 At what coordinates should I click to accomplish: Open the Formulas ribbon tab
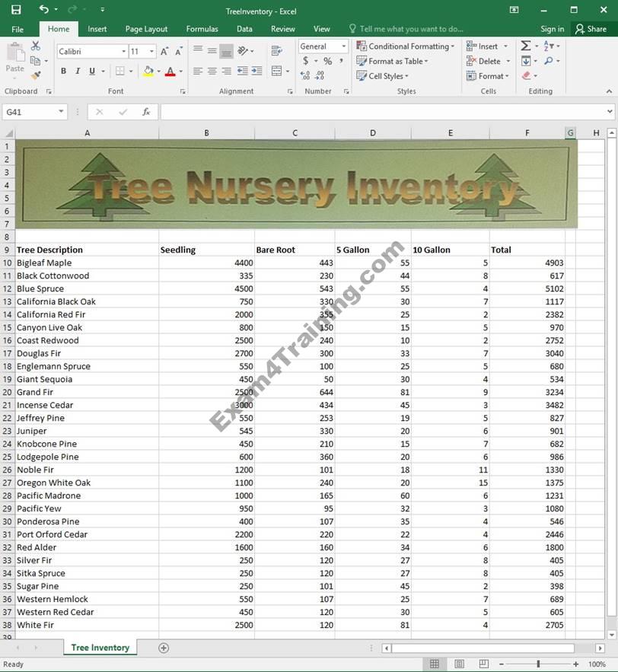[202, 29]
